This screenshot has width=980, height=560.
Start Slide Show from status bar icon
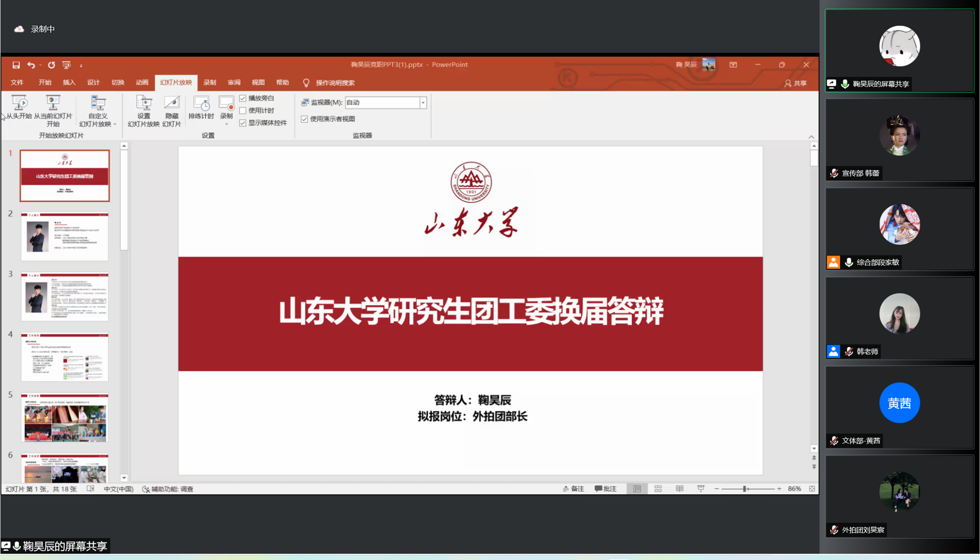tap(701, 489)
